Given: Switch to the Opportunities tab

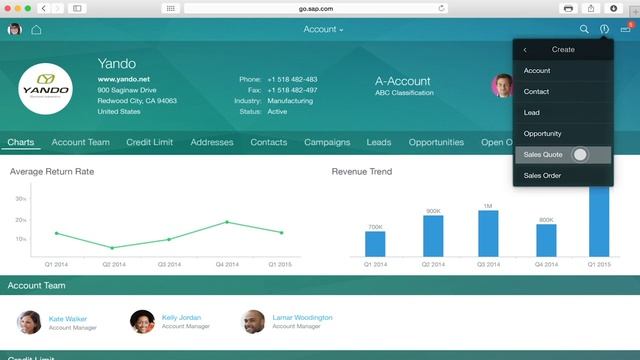Looking at the screenshot, I should point(436,142).
